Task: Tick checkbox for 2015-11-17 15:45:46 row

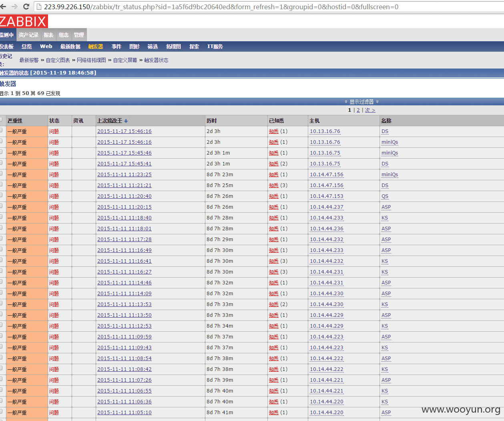Action: click(2, 152)
